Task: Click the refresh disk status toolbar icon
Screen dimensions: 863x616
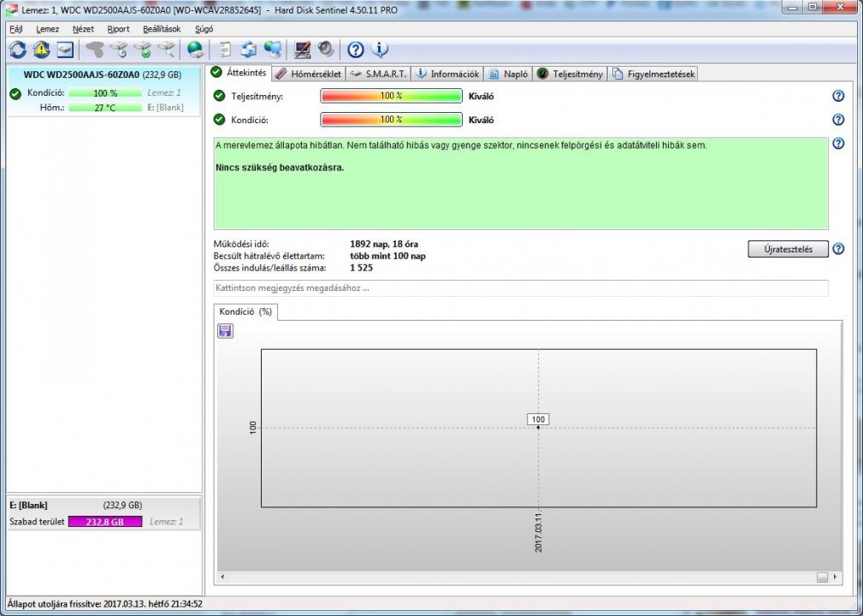Action: 18,50
